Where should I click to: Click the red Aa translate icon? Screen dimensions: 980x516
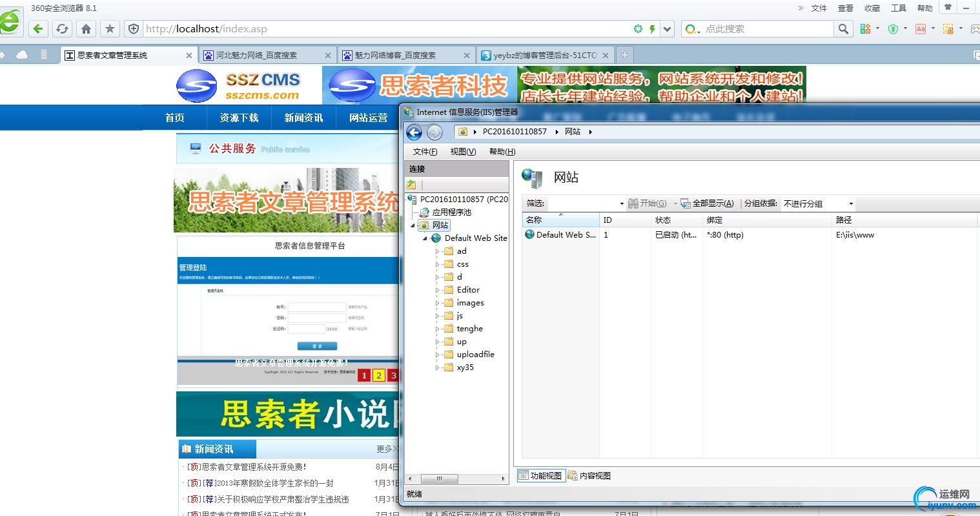tap(921, 28)
